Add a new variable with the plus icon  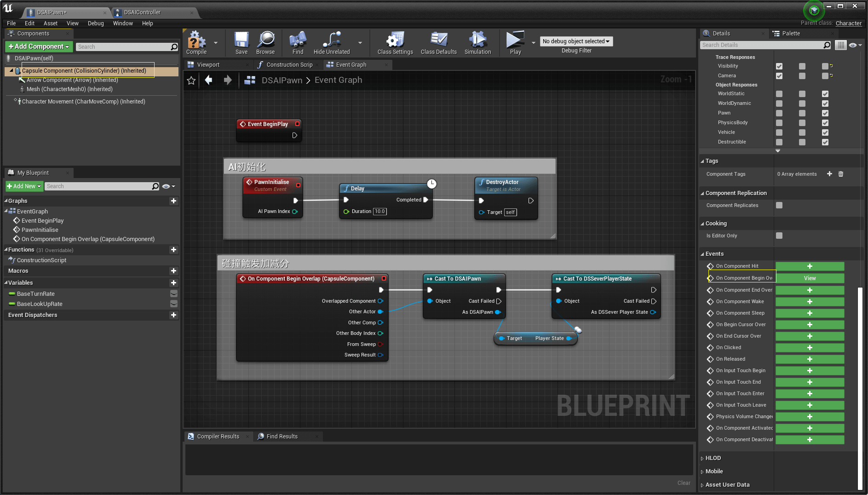[x=173, y=283]
